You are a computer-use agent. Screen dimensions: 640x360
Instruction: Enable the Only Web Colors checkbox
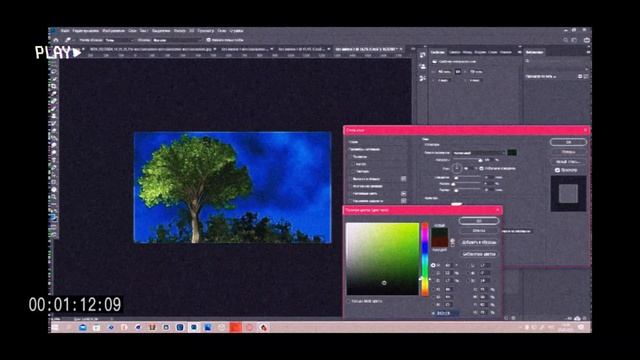pos(349,301)
